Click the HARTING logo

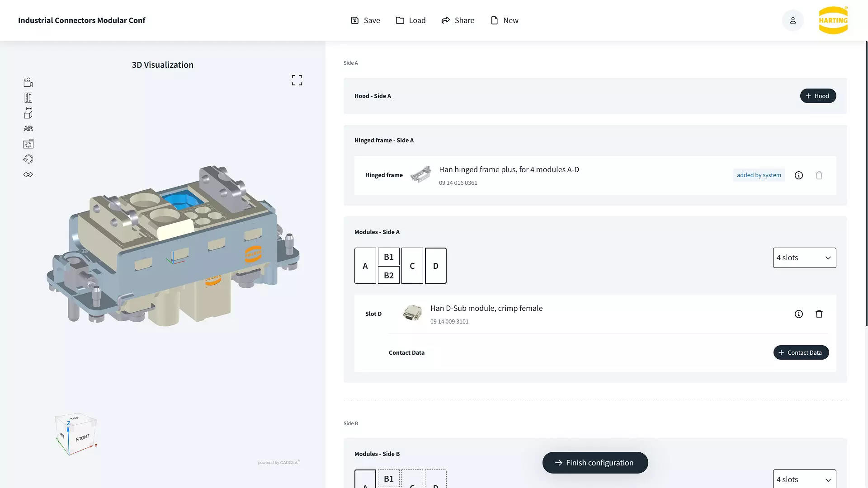[833, 20]
